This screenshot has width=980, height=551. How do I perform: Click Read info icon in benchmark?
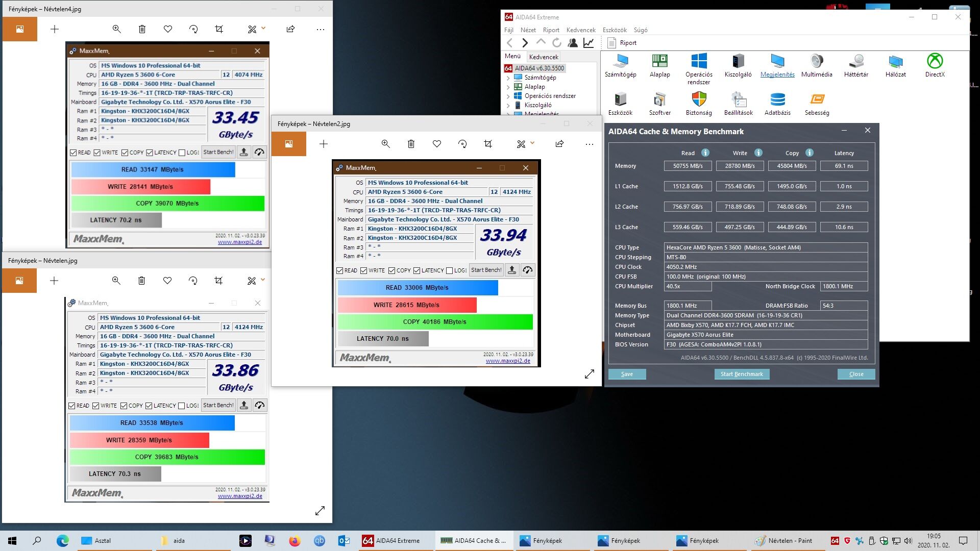705,153
